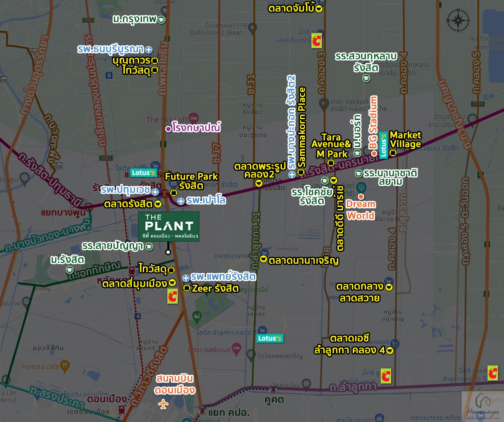Click the ถ.สรงประภา road label
The width and height of the screenshot is (504, 422).
pos(57,397)
